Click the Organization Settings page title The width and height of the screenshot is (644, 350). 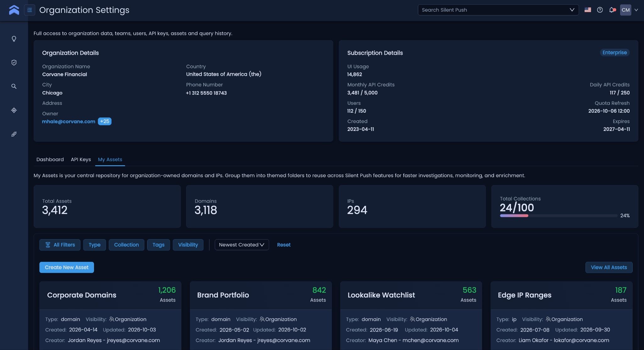tap(84, 10)
